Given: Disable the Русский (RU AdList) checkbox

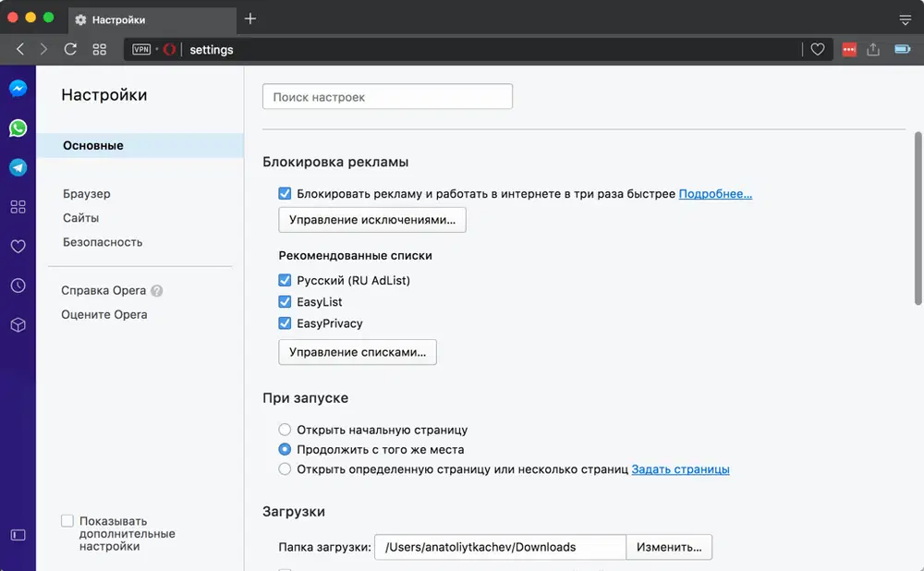Looking at the screenshot, I should click(x=285, y=280).
